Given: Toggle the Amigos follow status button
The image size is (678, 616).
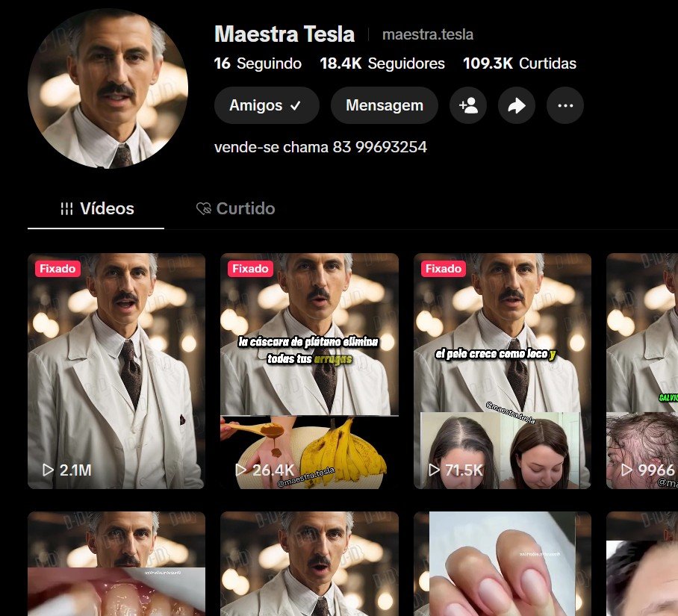Looking at the screenshot, I should [x=266, y=106].
